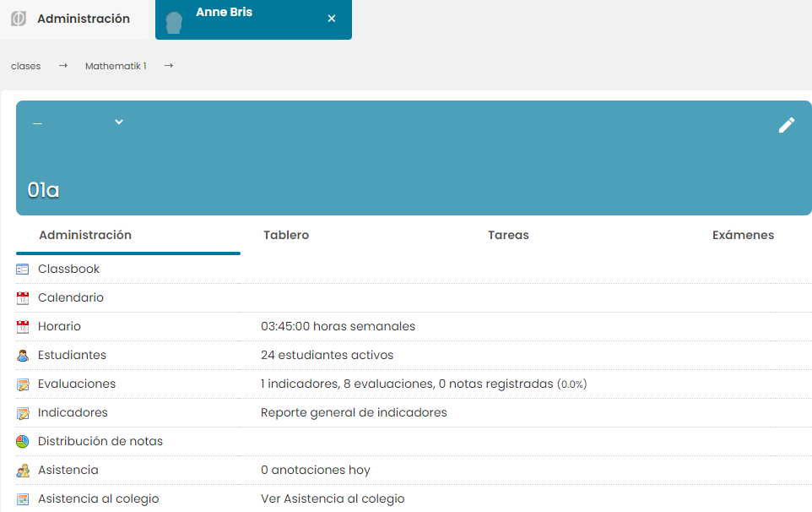The width and height of the screenshot is (812, 512).
Task: Click Distribución de notas pie chart icon
Action: 22,442
